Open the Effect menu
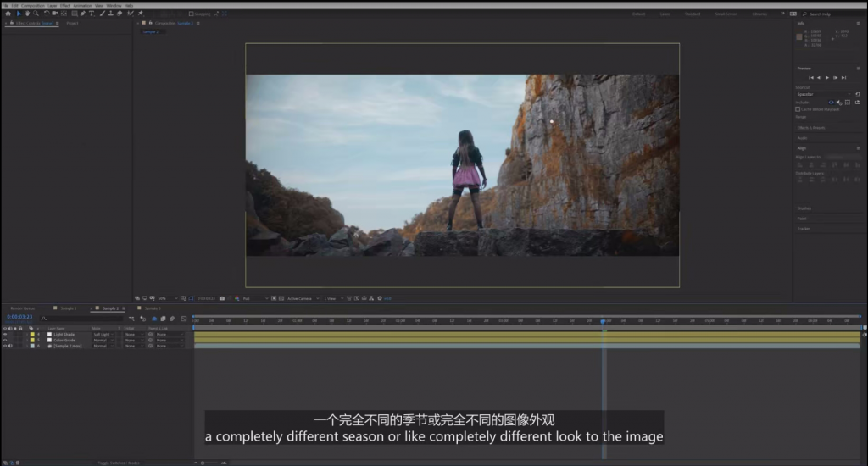Image resolution: width=868 pixels, height=466 pixels. (65, 6)
